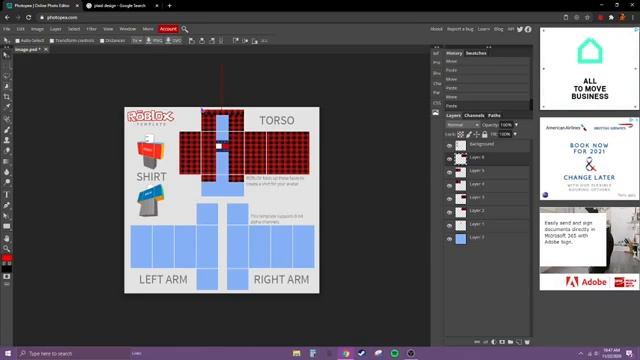Click the Opacity 100% value field
This screenshot has height=360, width=640.
(x=506, y=125)
